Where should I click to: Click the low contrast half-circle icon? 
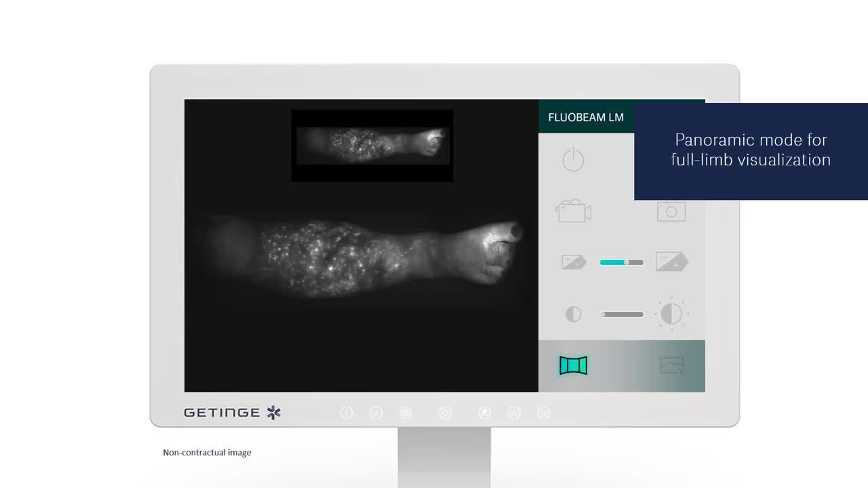573,314
